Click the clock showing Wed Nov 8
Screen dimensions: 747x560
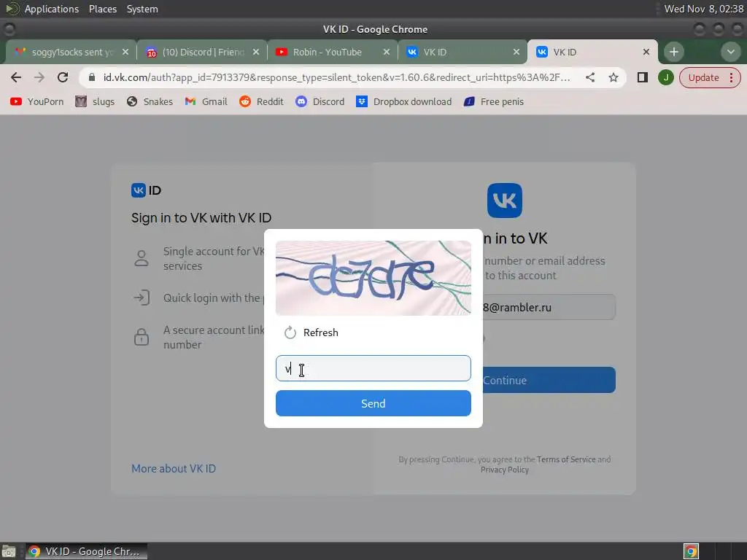pos(704,9)
